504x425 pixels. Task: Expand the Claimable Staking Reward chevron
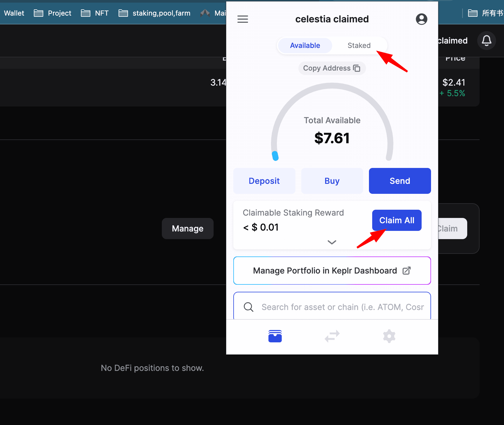click(x=332, y=242)
